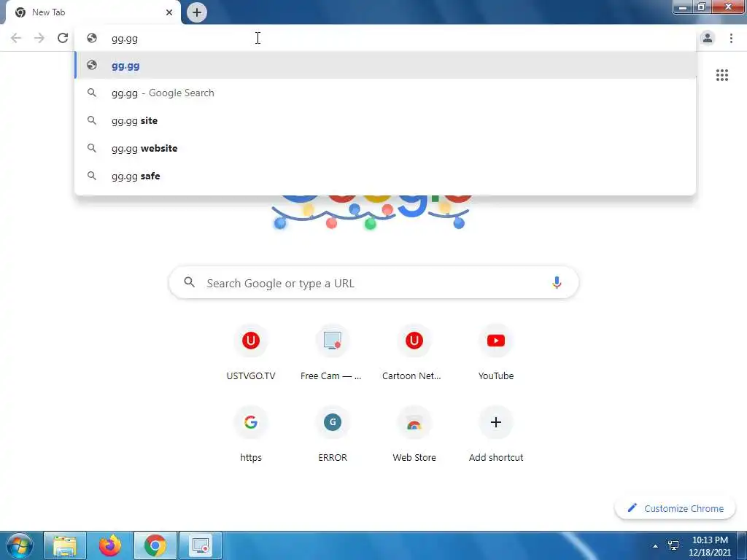Open the Web Store shortcut
Image resolution: width=747 pixels, height=560 pixels.
tap(414, 435)
